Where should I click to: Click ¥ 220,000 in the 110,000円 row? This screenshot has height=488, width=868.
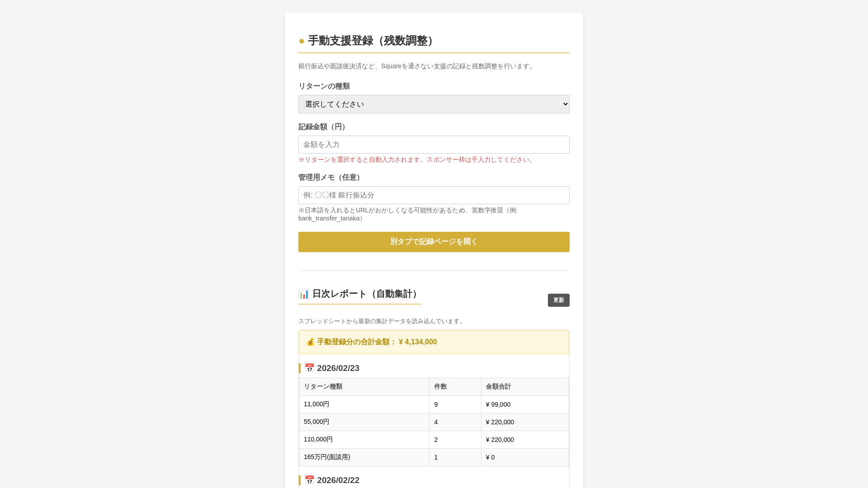525,440
